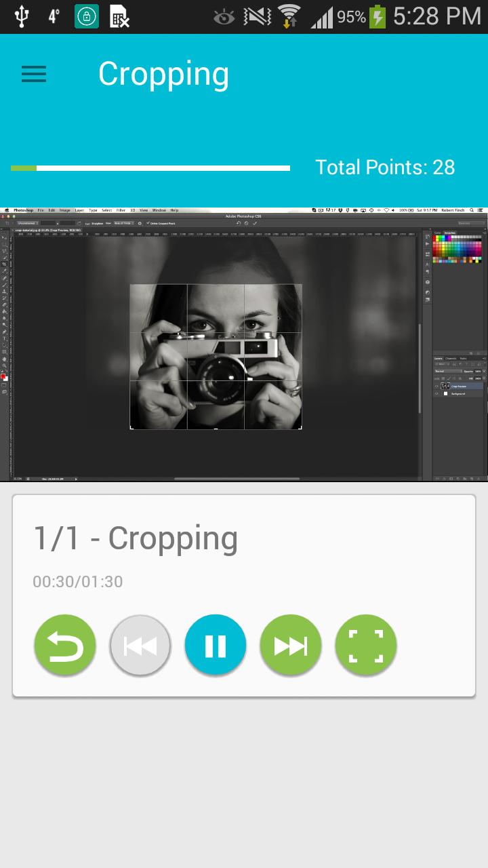Tap the greyed-out previous video button
This screenshot has height=868, width=488.
click(140, 646)
